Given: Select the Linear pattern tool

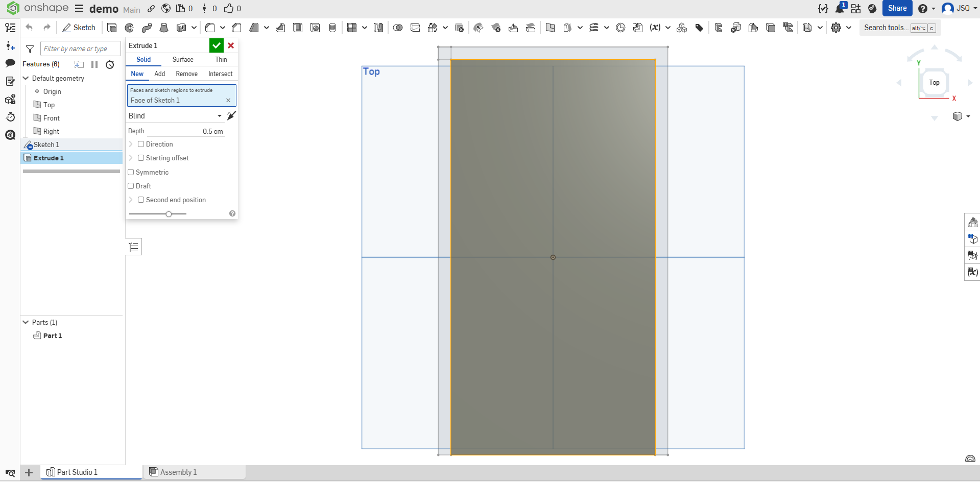Looking at the screenshot, I should tap(352, 28).
